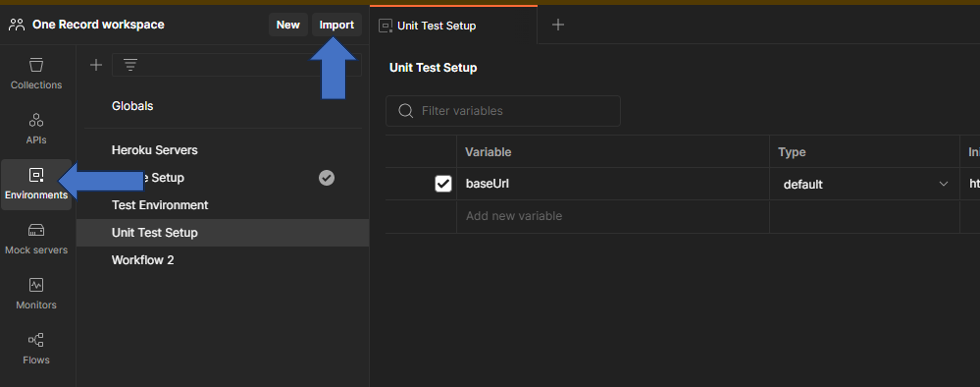Select the Unit Test Setup environment in the list
The height and width of the screenshot is (387, 980).
point(223,233)
